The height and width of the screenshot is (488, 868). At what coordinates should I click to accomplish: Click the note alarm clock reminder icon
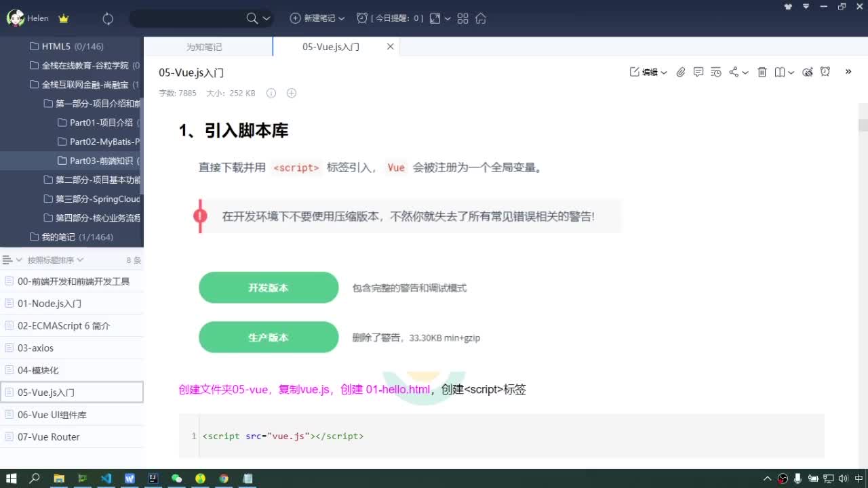tap(825, 72)
